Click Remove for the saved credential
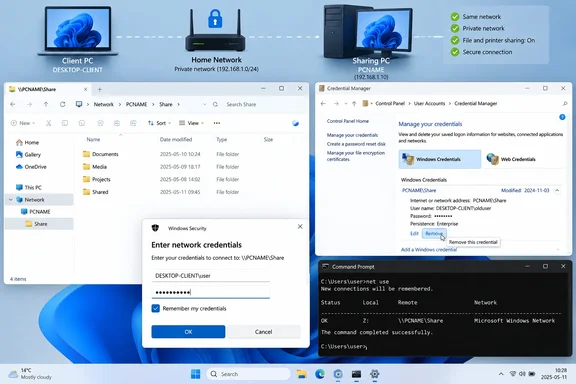The image size is (576, 384). click(x=434, y=233)
